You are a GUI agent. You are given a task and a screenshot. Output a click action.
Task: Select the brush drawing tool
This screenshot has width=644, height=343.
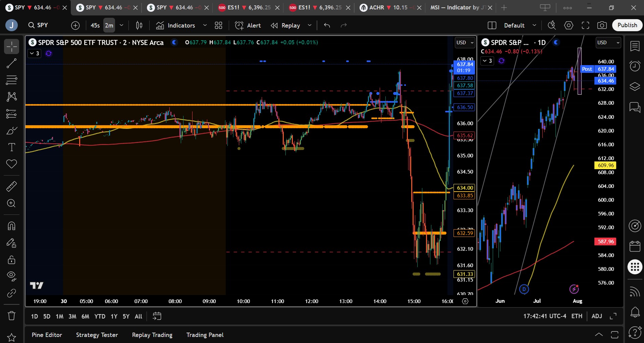click(11, 130)
